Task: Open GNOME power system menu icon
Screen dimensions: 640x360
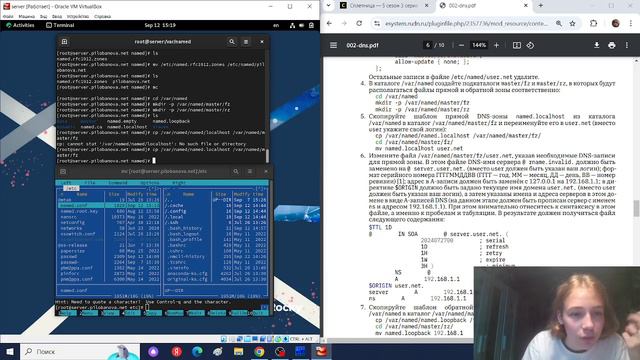Action: tap(311, 25)
